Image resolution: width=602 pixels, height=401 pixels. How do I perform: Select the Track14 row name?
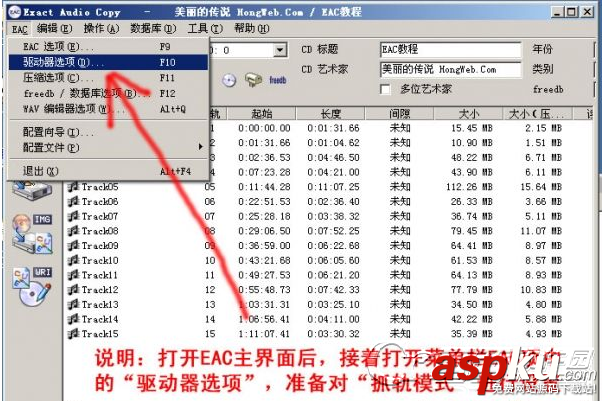pyautogui.click(x=100, y=319)
